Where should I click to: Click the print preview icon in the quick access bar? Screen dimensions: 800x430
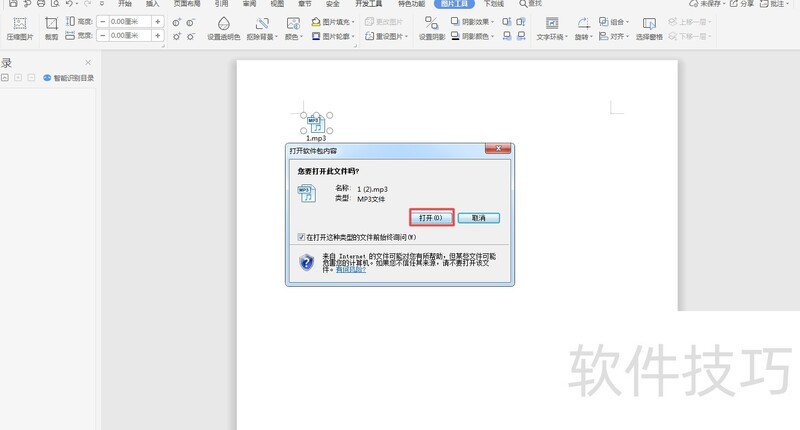point(55,4)
